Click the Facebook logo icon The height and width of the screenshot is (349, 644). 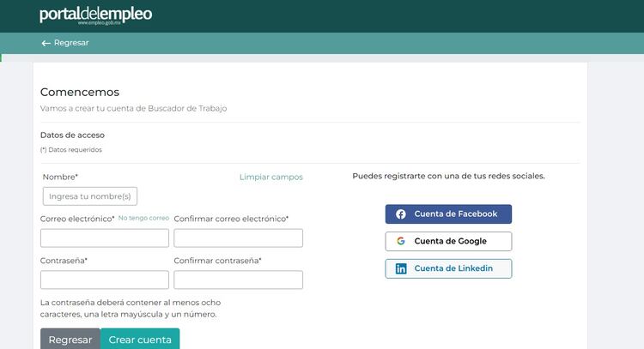(401, 214)
